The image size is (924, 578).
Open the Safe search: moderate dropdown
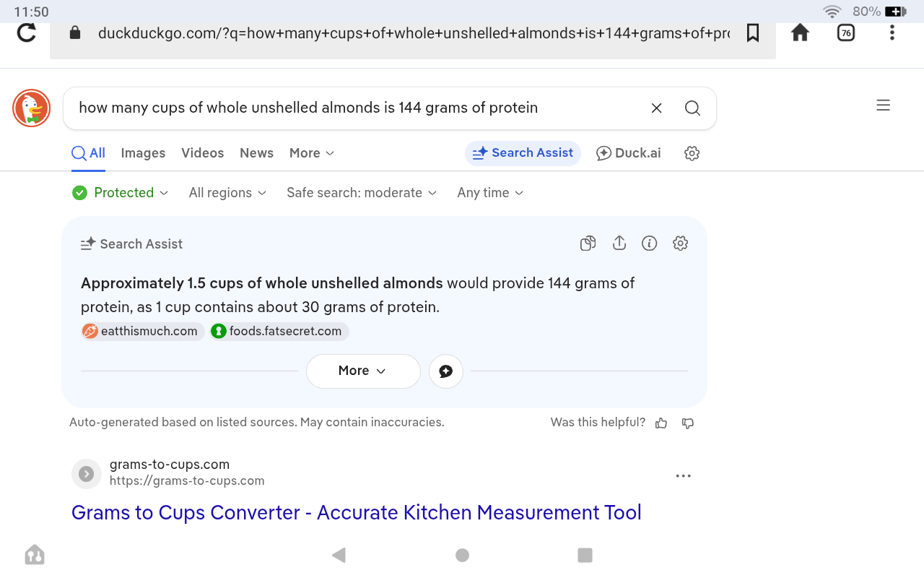click(362, 193)
